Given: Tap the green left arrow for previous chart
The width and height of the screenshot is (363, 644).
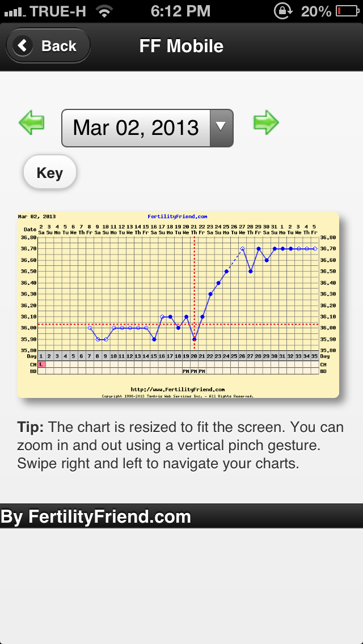Looking at the screenshot, I should tap(32, 122).
